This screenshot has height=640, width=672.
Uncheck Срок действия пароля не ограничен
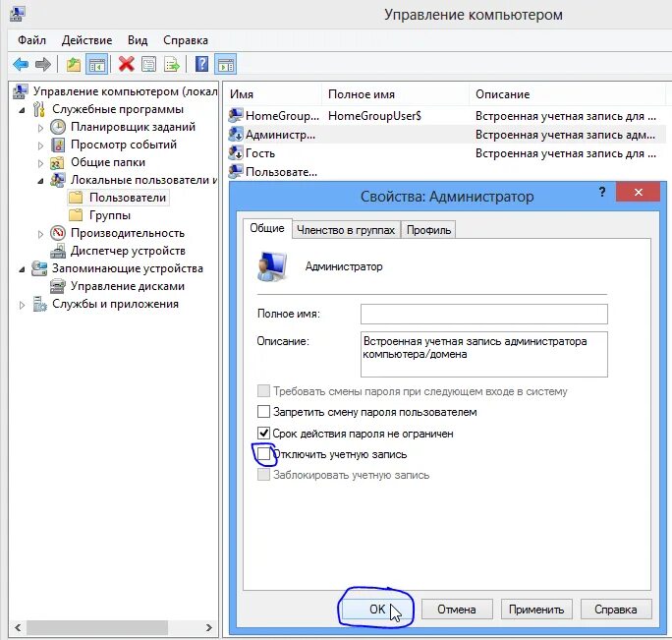pyautogui.click(x=263, y=433)
